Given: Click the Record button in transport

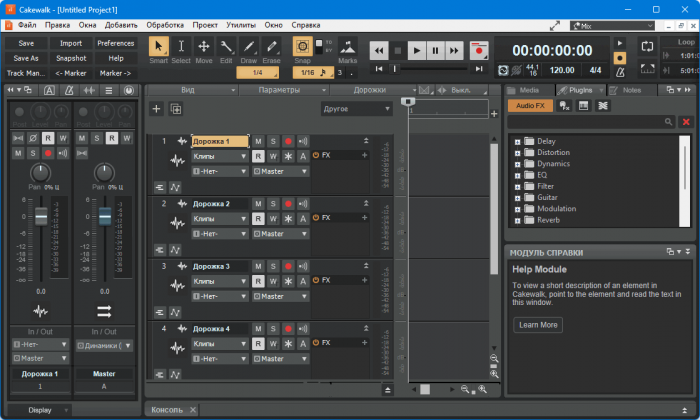Looking at the screenshot, I should point(478,49).
